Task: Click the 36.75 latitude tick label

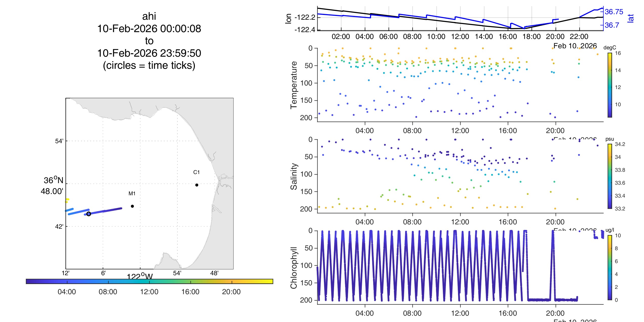Action: point(614,12)
